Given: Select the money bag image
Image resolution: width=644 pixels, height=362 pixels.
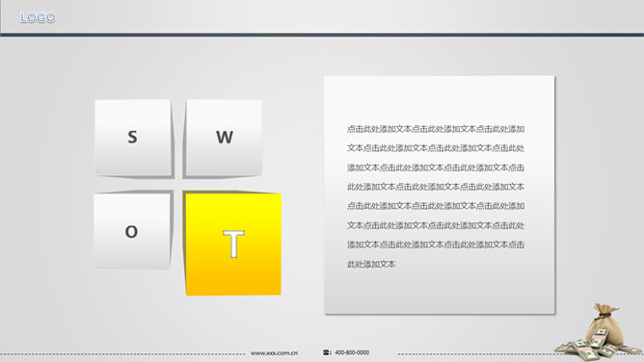Looking at the screenshot, I should tap(604, 326).
